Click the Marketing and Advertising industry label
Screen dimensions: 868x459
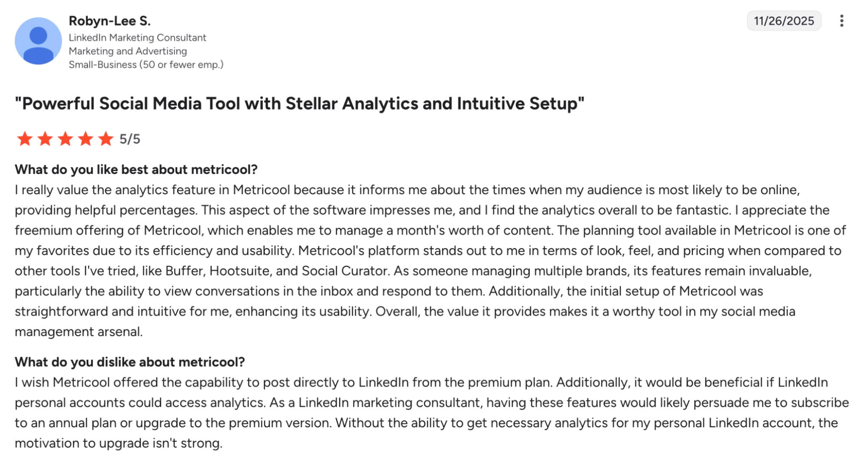point(128,51)
